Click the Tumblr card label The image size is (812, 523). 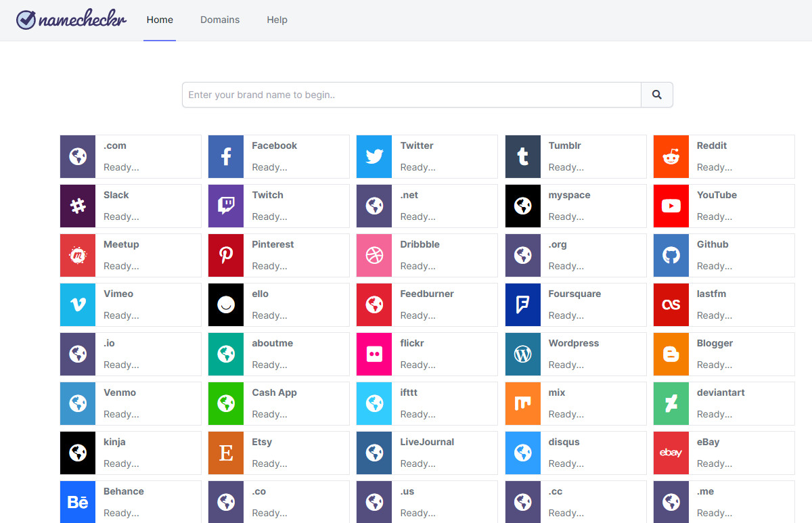click(564, 145)
